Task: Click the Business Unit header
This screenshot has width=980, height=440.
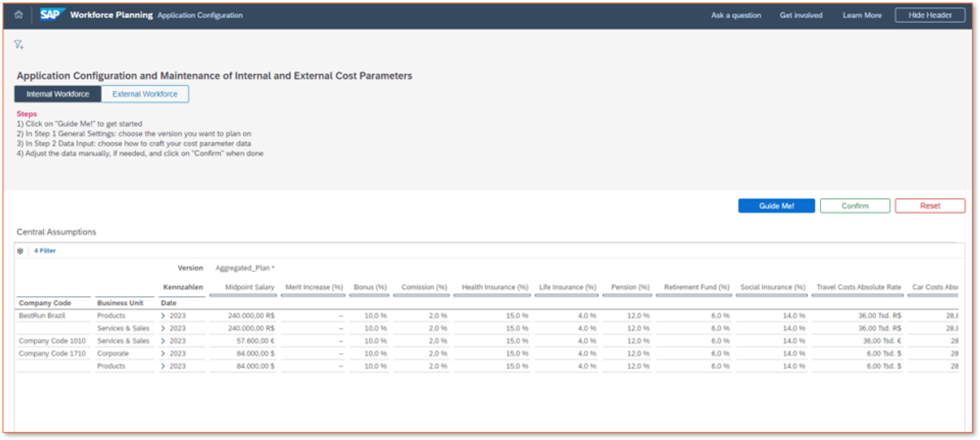Action: (x=120, y=303)
